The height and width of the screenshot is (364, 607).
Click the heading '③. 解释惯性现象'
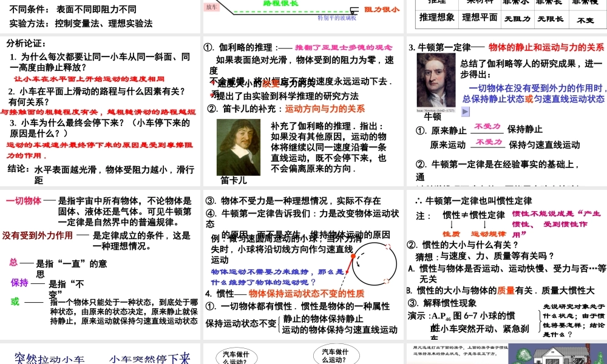coord(441,303)
